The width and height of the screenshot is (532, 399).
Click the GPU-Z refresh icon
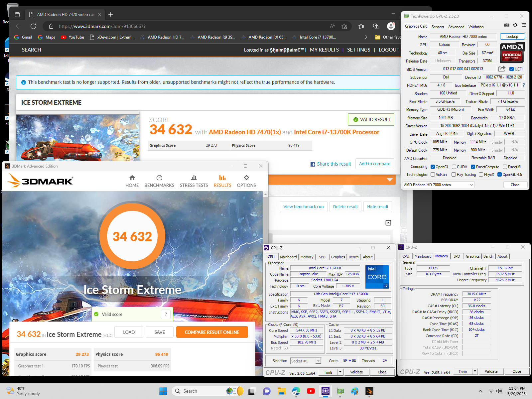(x=515, y=25)
